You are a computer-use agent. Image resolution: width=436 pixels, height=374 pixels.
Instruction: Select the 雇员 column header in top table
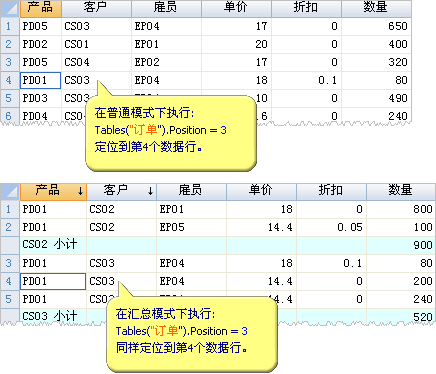tap(167, 8)
